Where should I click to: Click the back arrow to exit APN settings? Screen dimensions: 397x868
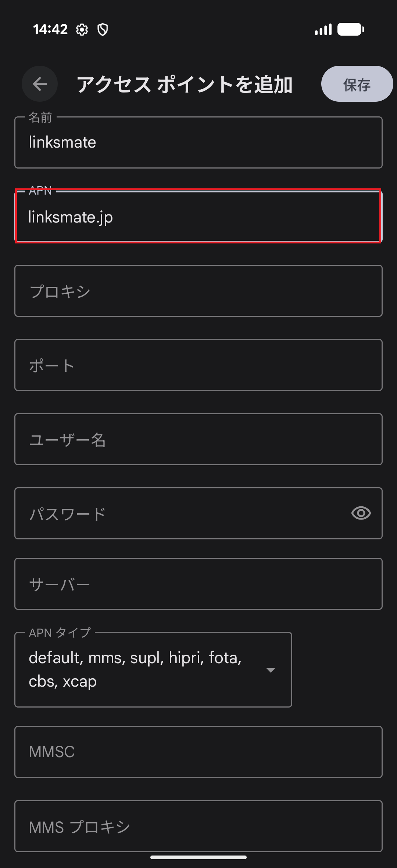tap(40, 84)
